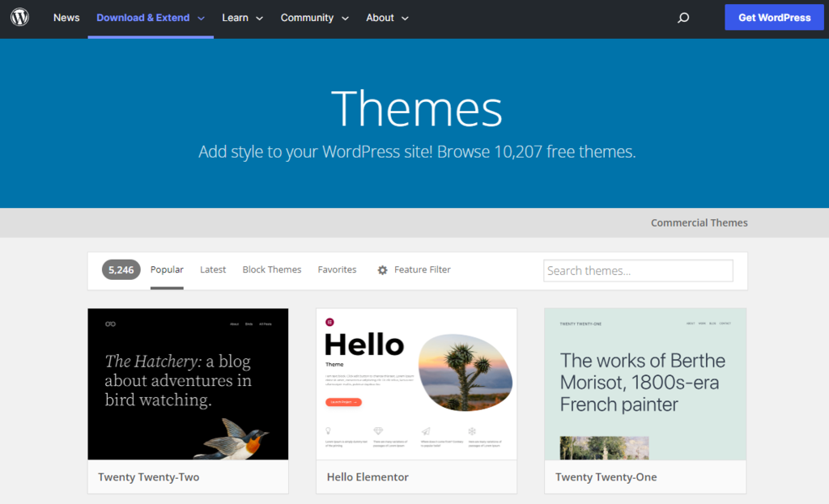This screenshot has height=504, width=829.
Task: Click the News menu item
Action: click(x=66, y=17)
